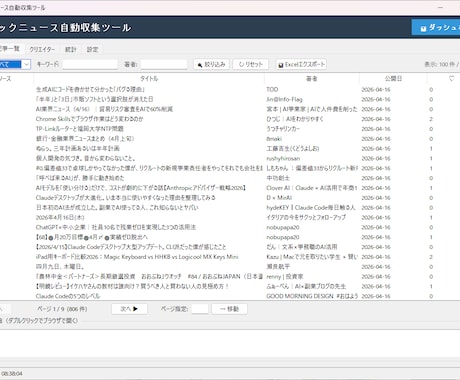
Task: Jump to the page with 移動
Action: pyautogui.click(x=229, y=309)
